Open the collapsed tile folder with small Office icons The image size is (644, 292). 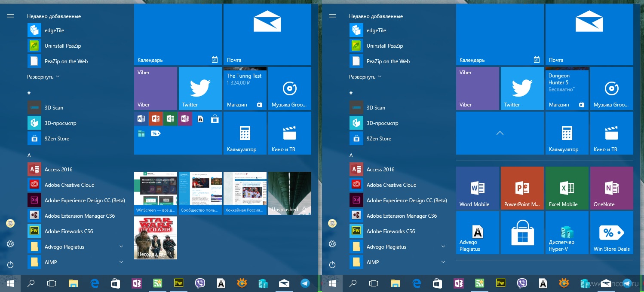coord(178,133)
